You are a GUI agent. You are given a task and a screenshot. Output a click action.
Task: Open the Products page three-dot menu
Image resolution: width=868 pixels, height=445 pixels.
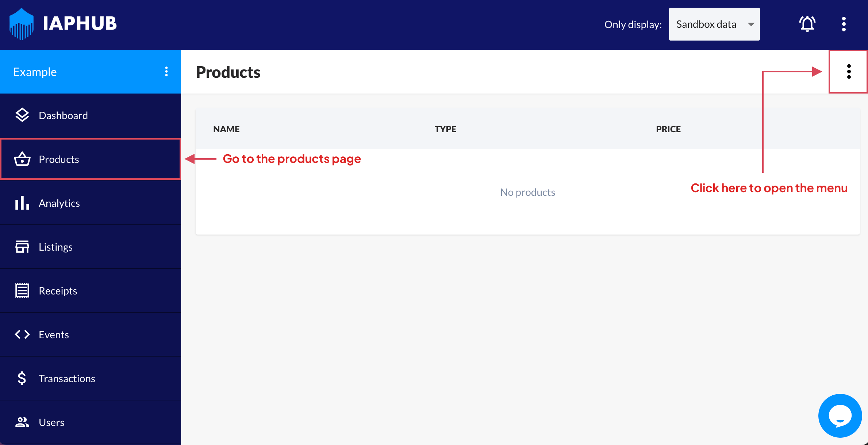click(x=849, y=72)
